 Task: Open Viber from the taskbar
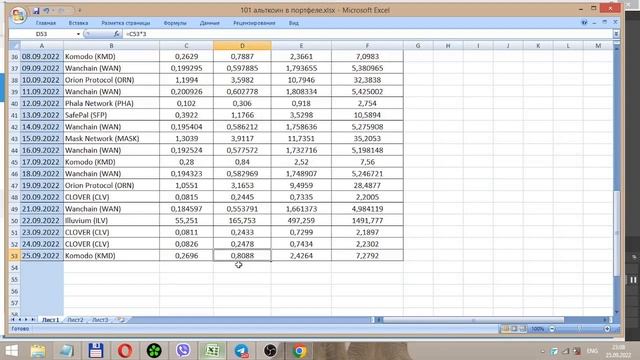tap(183, 351)
